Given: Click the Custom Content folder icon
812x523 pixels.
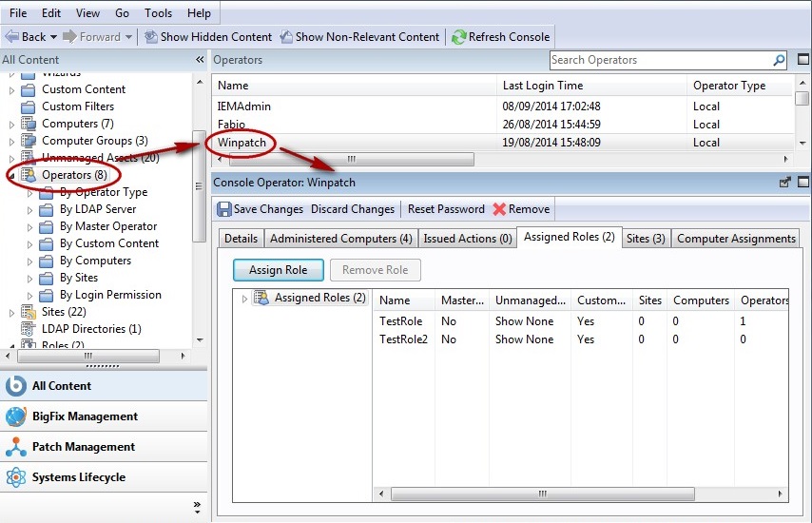Looking at the screenshot, I should coord(28,90).
